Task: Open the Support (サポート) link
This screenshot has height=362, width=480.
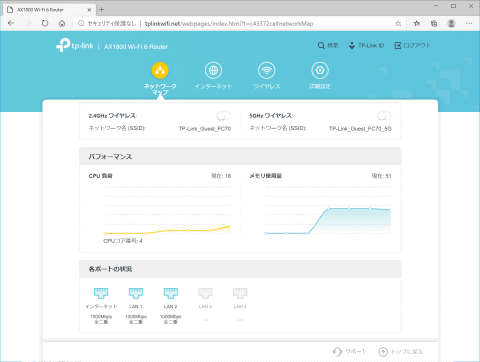Action: pyautogui.click(x=350, y=351)
